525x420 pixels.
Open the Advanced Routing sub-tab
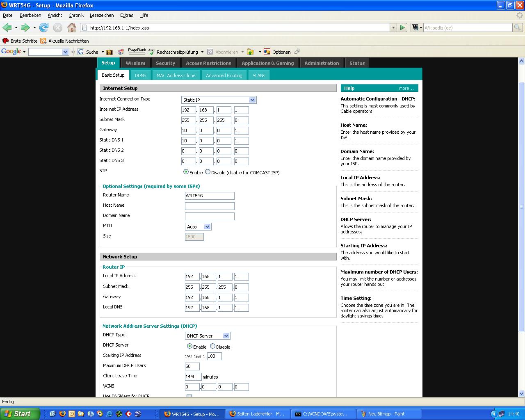coord(224,75)
